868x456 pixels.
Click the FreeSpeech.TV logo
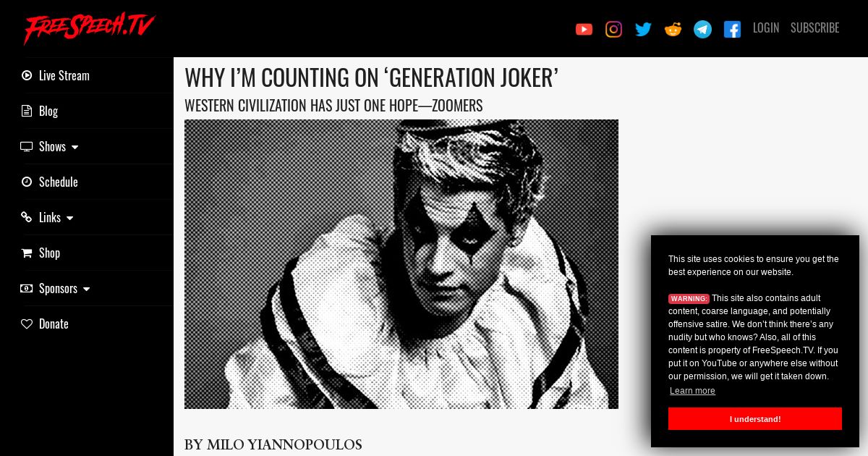coord(89,28)
